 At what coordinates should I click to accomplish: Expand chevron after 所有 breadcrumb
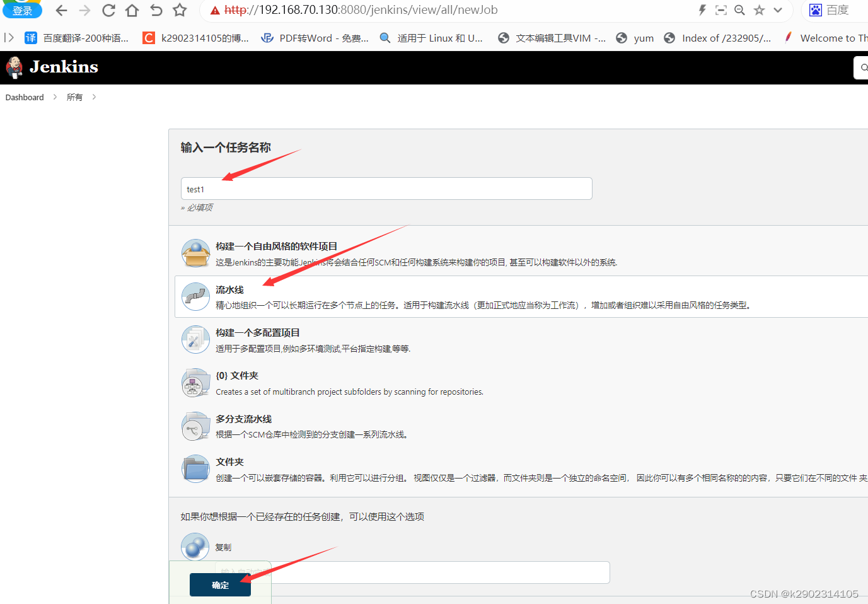tap(94, 97)
